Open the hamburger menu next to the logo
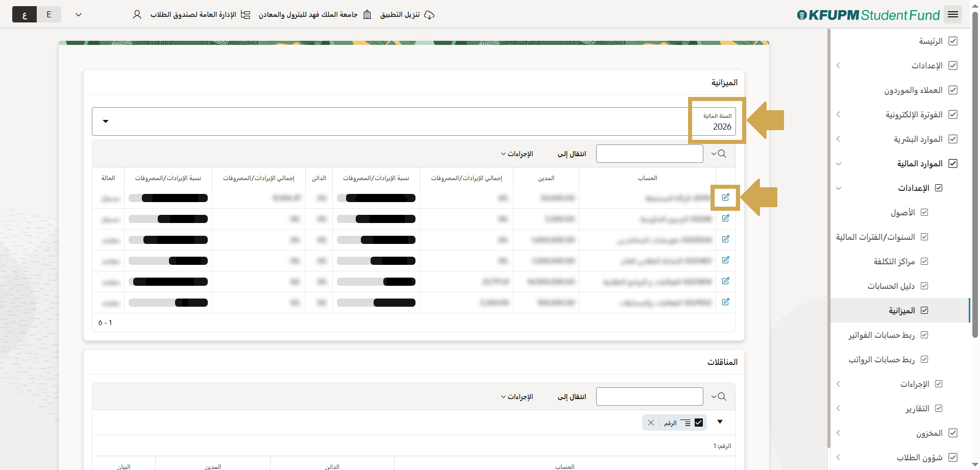Viewport: 980px width, 470px height. coord(952,14)
